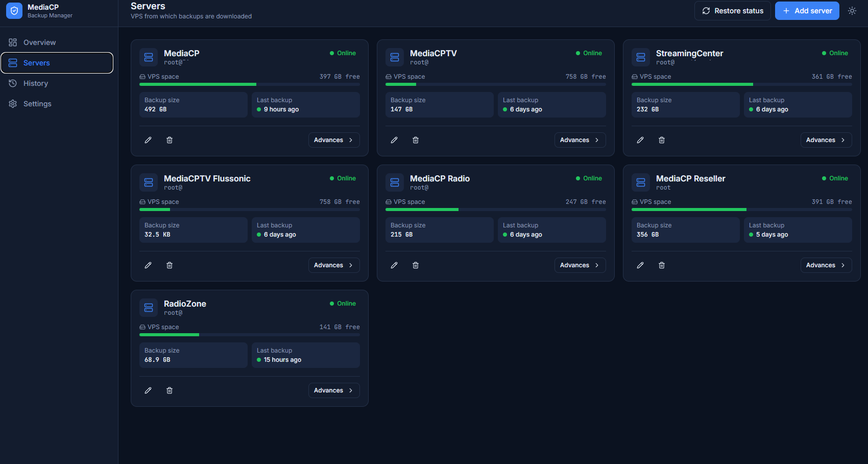
Task: Edit the MediaCP Reseller server pencil icon
Action: (x=640, y=265)
